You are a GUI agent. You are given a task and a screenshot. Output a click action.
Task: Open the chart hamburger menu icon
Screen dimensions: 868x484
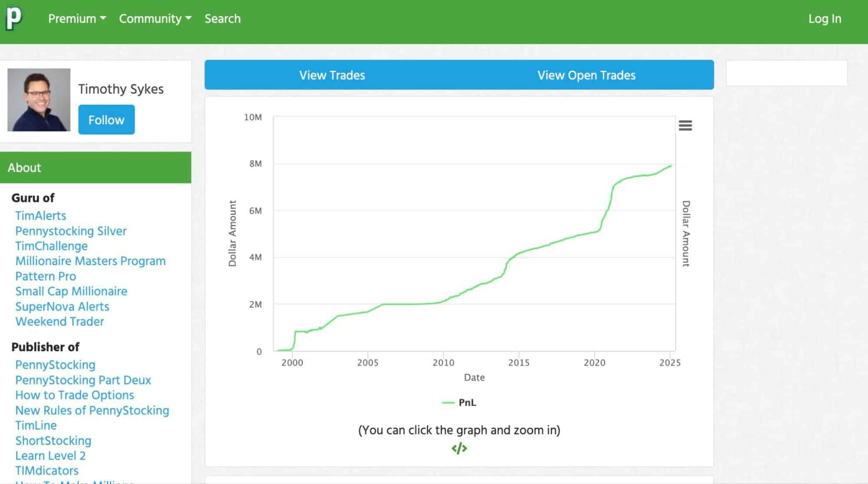[x=685, y=125]
